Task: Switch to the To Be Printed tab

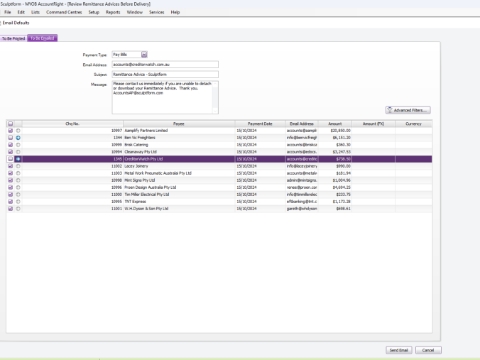Action: 13,38
